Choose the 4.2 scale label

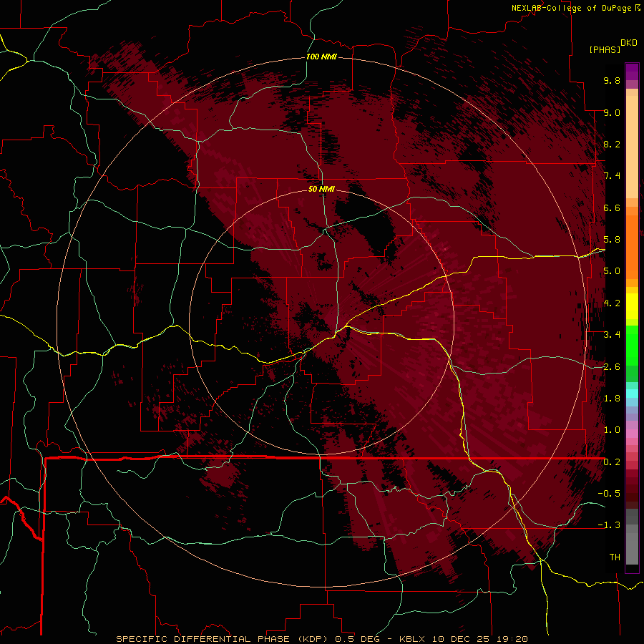coord(612,303)
